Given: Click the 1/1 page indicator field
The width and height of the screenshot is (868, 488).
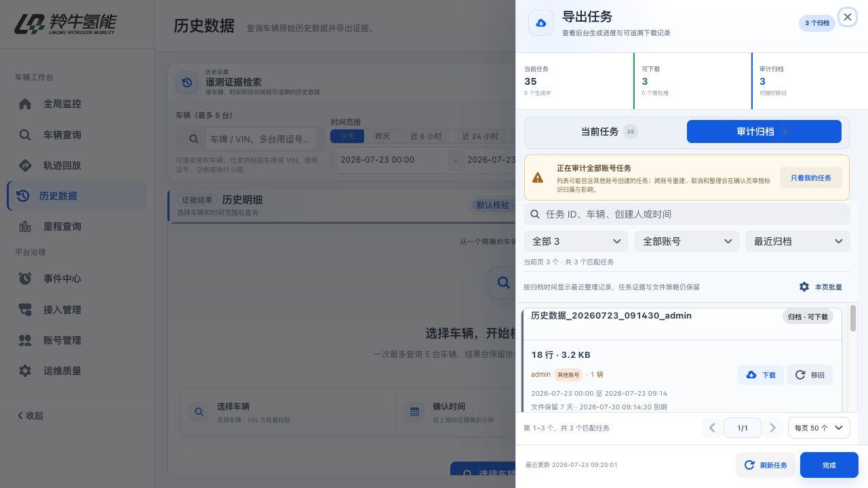Looking at the screenshot, I should (743, 428).
